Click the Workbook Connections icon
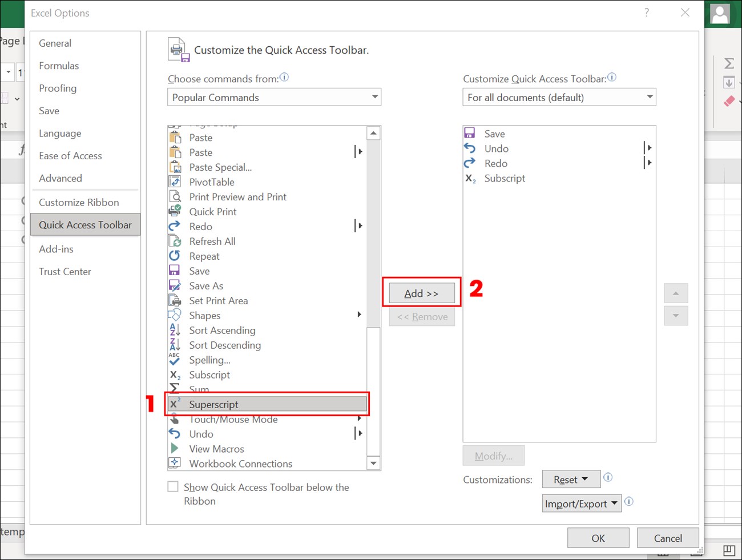Viewport: 742px width, 560px height. 175,463
